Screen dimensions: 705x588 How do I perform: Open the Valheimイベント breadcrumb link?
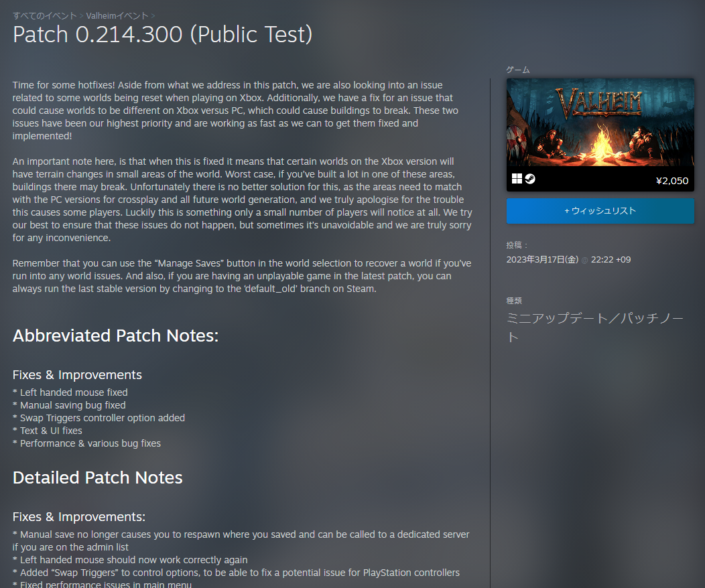coord(118,15)
